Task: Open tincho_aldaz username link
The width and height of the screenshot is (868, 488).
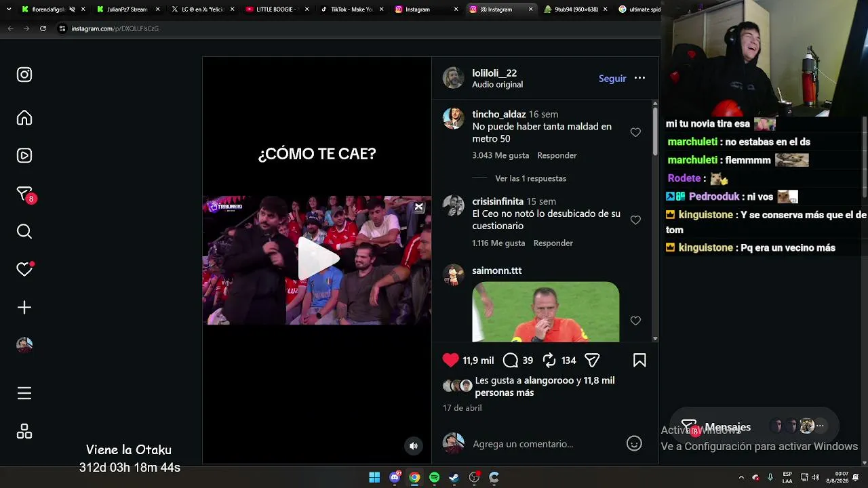Action: pos(499,115)
